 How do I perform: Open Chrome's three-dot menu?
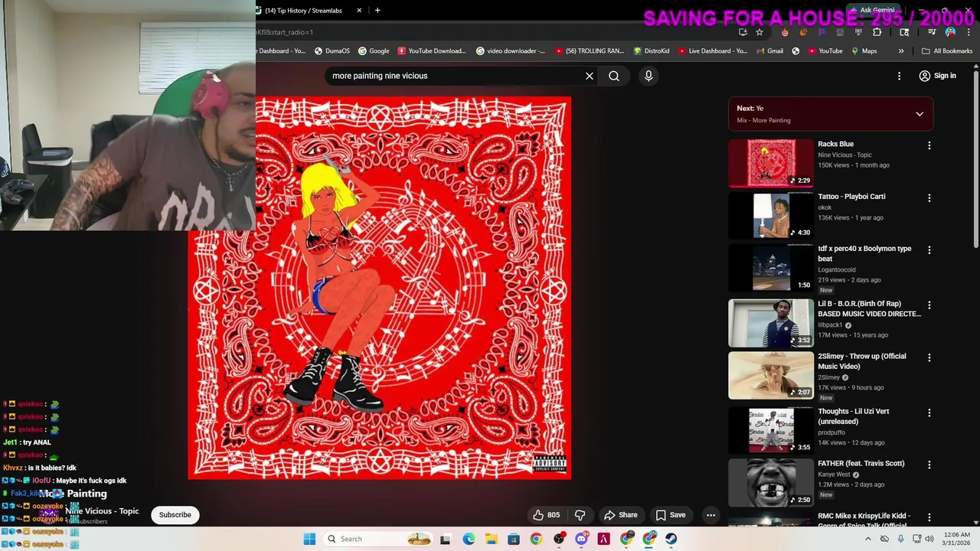(967, 32)
